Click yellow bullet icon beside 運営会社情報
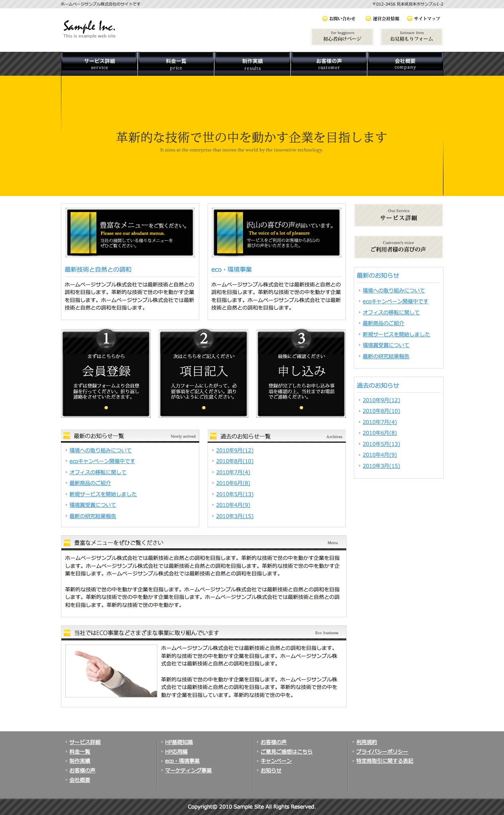The height and width of the screenshot is (815, 504). coord(369,19)
